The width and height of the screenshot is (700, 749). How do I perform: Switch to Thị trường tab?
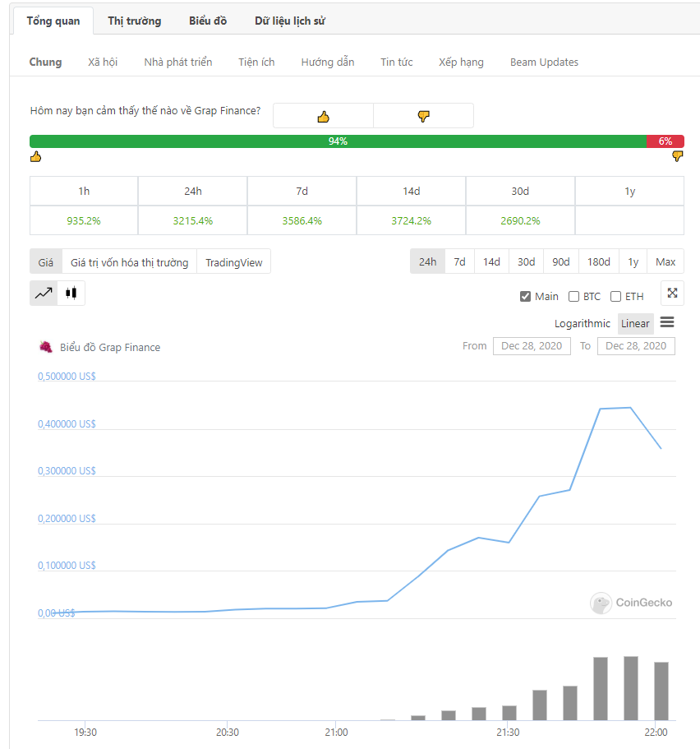coord(134,21)
